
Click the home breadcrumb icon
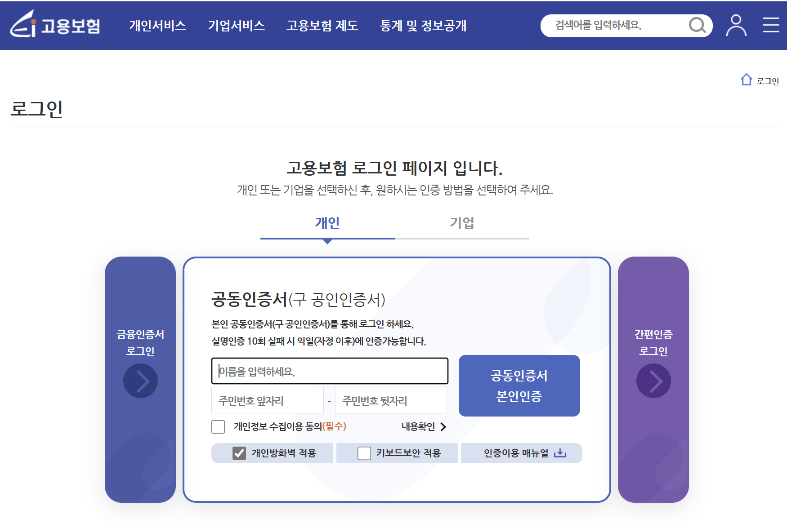(747, 80)
